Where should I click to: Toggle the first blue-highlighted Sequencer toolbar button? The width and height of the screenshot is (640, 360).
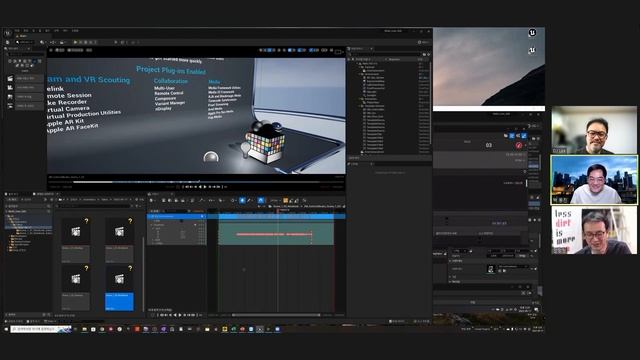pos(242,200)
